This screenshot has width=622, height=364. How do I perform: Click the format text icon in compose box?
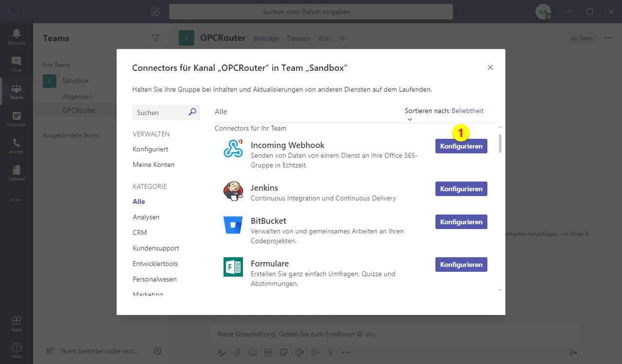point(222,352)
